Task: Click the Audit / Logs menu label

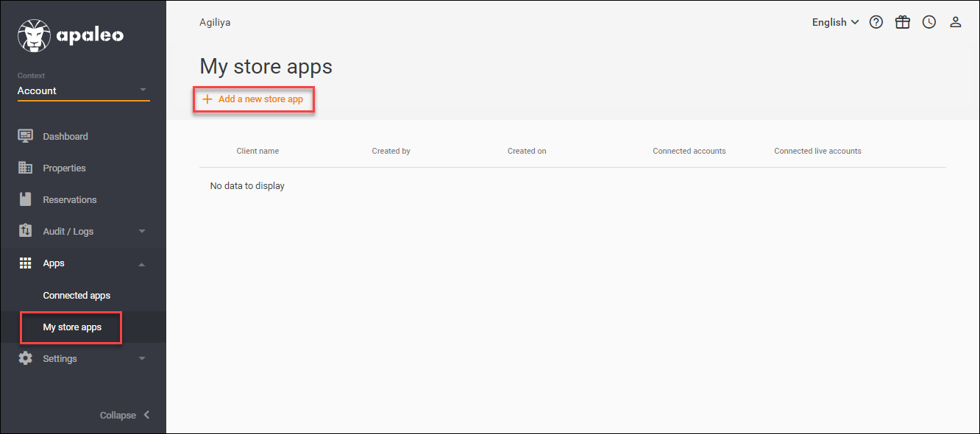Action: 68,231
